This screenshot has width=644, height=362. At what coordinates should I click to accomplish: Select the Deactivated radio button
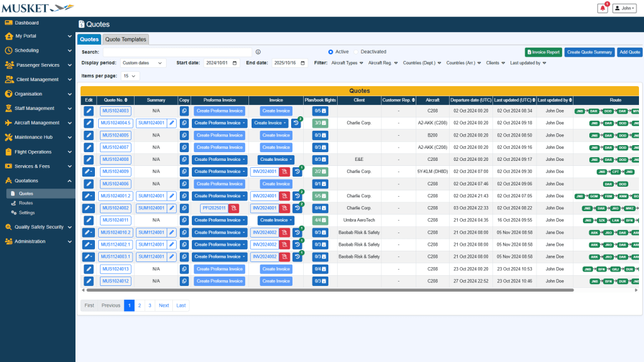pos(356,52)
